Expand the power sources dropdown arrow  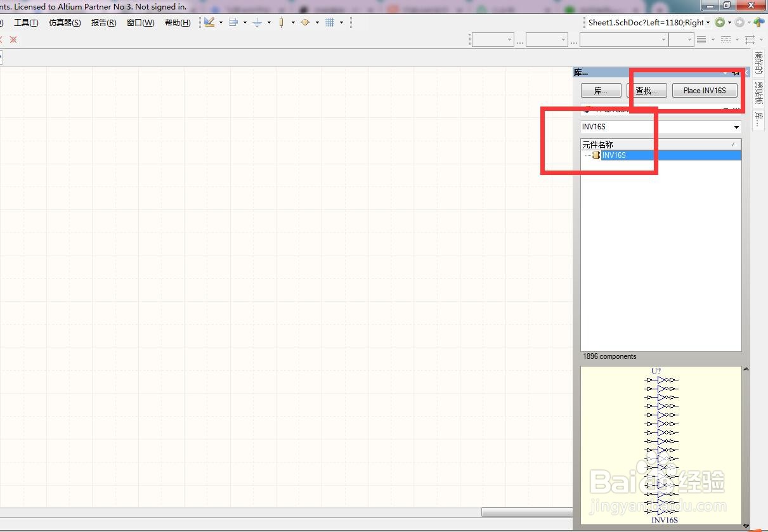tap(269, 22)
